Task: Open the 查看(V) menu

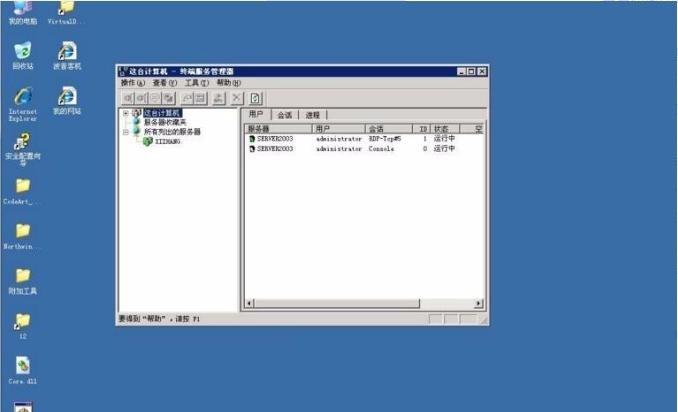Action: (x=165, y=83)
